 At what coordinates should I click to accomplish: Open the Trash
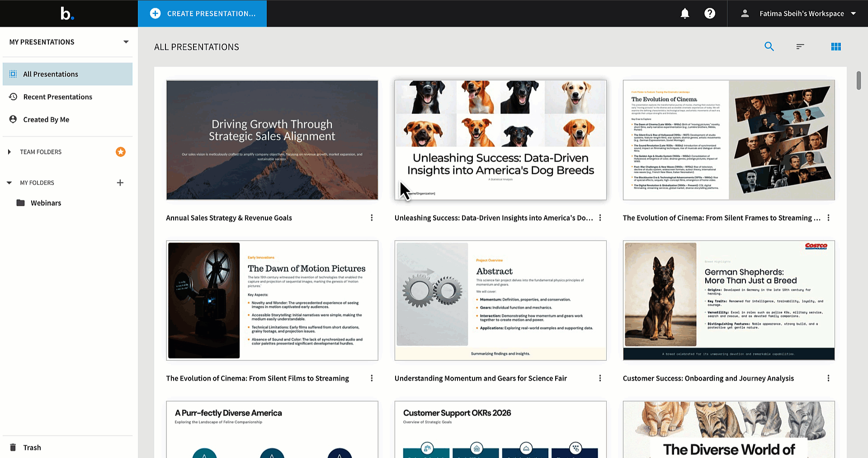point(32,447)
